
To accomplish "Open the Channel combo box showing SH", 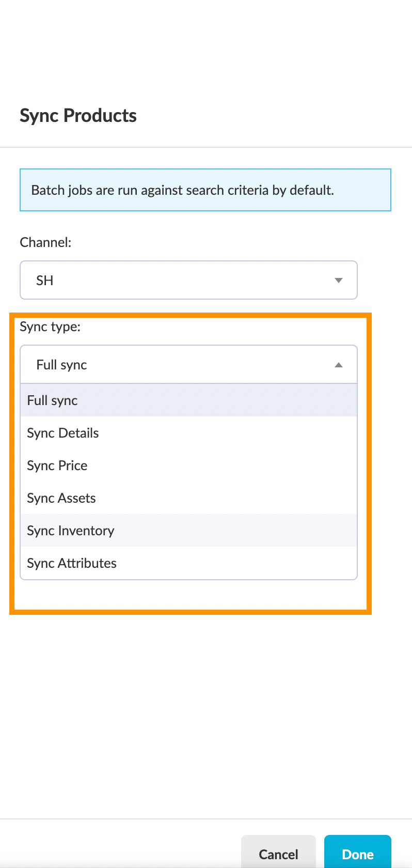I will pyautogui.click(x=188, y=280).
